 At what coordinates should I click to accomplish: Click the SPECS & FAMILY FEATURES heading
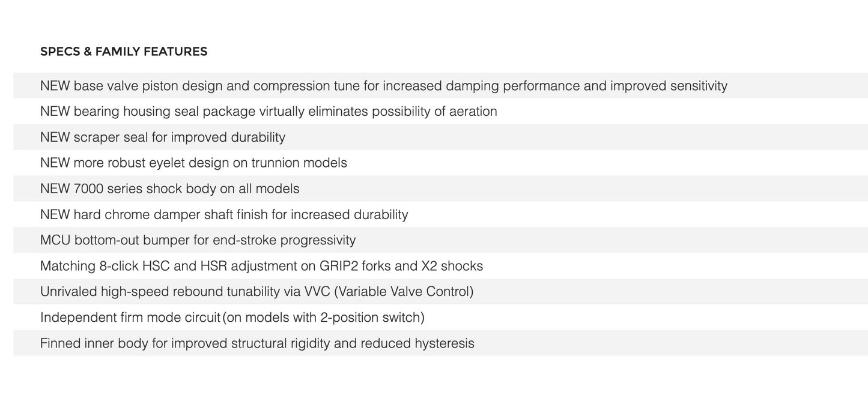click(x=124, y=52)
